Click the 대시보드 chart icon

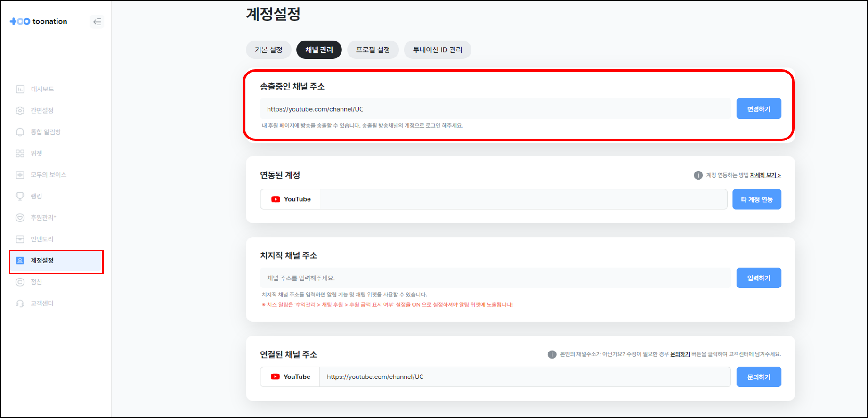click(x=20, y=89)
